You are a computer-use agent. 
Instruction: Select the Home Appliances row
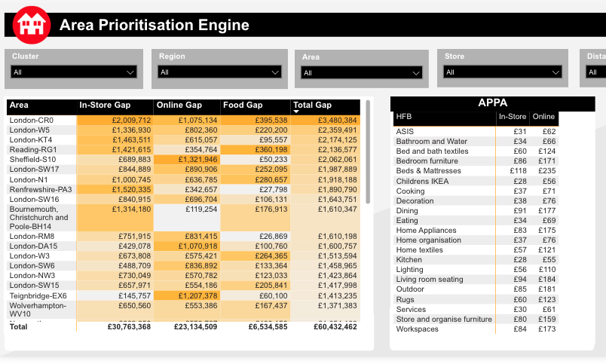pos(476,231)
